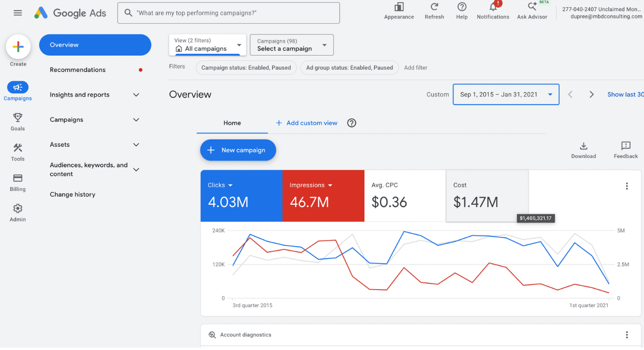644x350 pixels.
Task: Click the New campaign button
Action: (238, 150)
